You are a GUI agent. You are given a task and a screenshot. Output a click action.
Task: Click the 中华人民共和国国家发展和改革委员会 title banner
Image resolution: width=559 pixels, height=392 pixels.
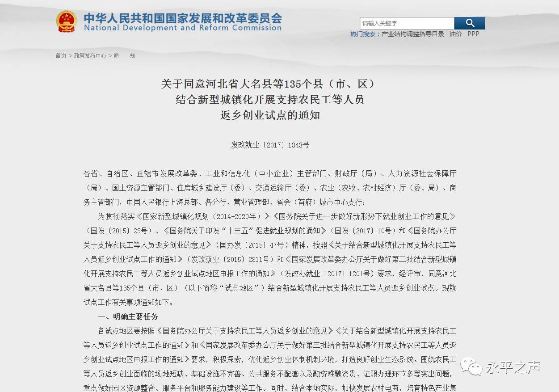click(183, 18)
